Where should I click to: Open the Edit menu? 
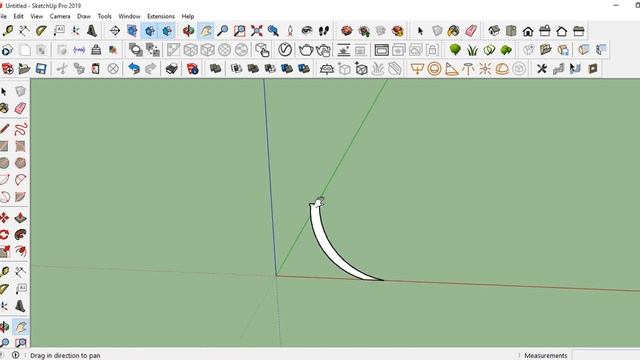point(18,16)
